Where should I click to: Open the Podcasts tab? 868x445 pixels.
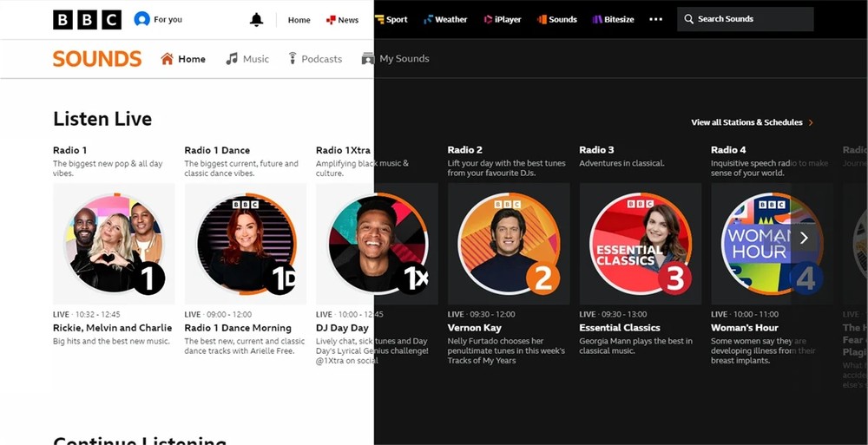(x=315, y=59)
